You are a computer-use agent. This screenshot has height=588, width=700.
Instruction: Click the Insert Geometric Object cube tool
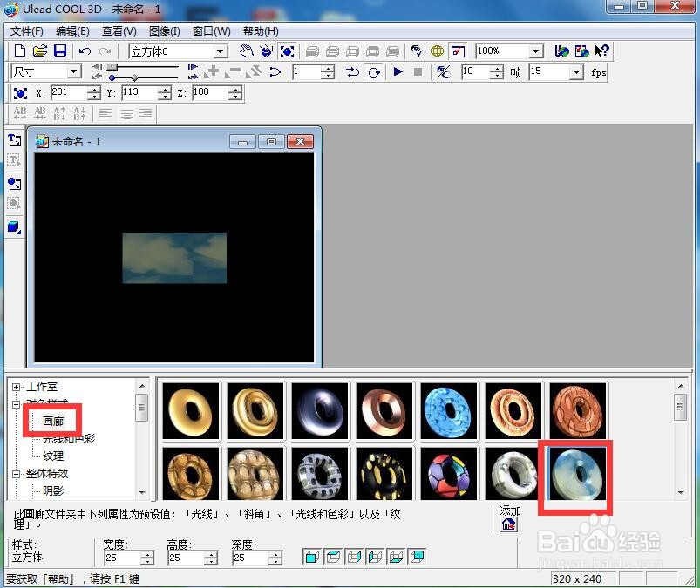click(x=14, y=227)
